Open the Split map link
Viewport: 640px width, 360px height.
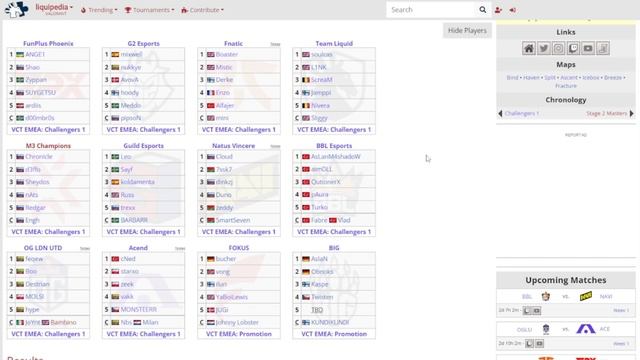pos(550,77)
